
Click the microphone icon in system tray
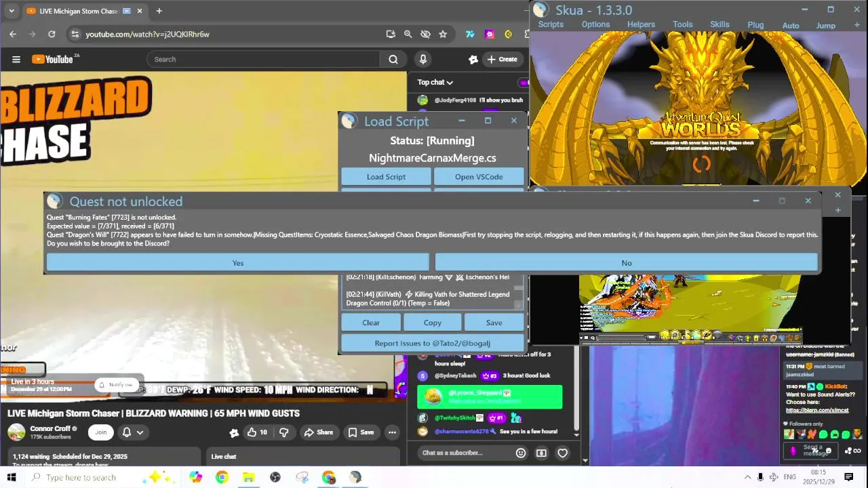(x=760, y=477)
